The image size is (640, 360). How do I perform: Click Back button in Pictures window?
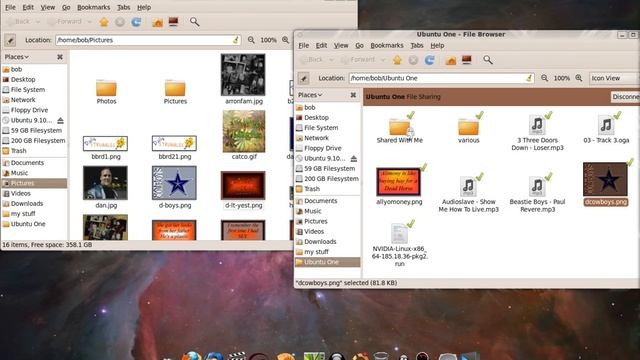click(x=18, y=22)
